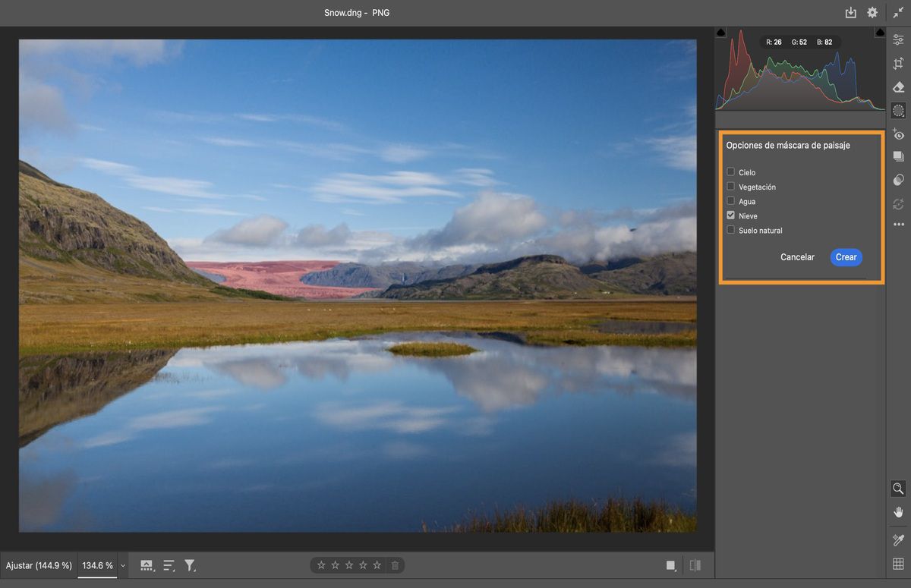Enable the Agua checkbox
The image size is (911, 588).
(x=730, y=201)
